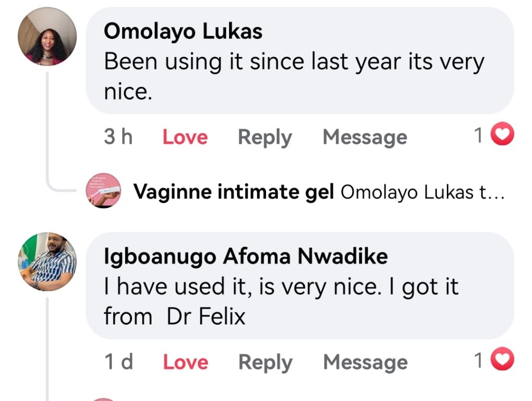Viewport: 532px width, 401px height.
Task: Reply to Omolayo Lukas's comment
Action: tap(264, 137)
